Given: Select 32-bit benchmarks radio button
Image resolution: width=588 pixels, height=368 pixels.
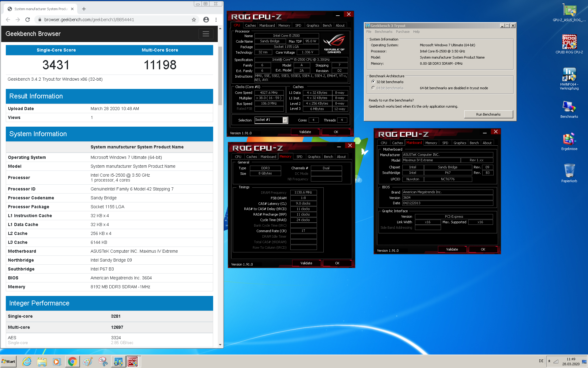Looking at the screenshot, I should click(373, 82).
